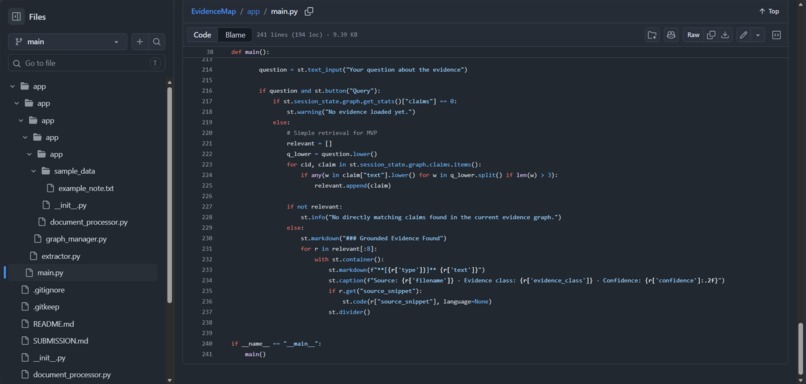The width and height of the screenshot is (806, 384).
Task: Open README.md in file tree
Action: click(x=53, y=324)
